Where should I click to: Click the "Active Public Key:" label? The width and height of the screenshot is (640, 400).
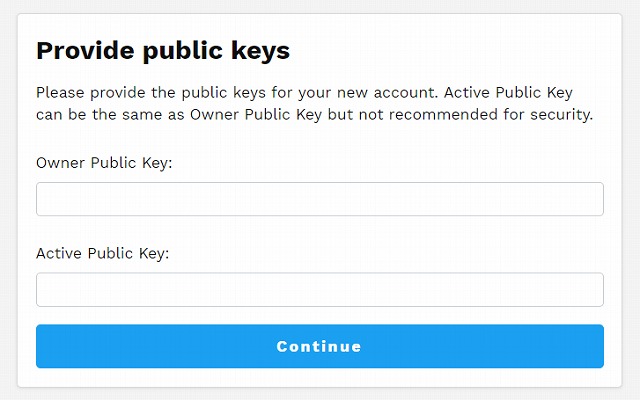click(102, 253)
